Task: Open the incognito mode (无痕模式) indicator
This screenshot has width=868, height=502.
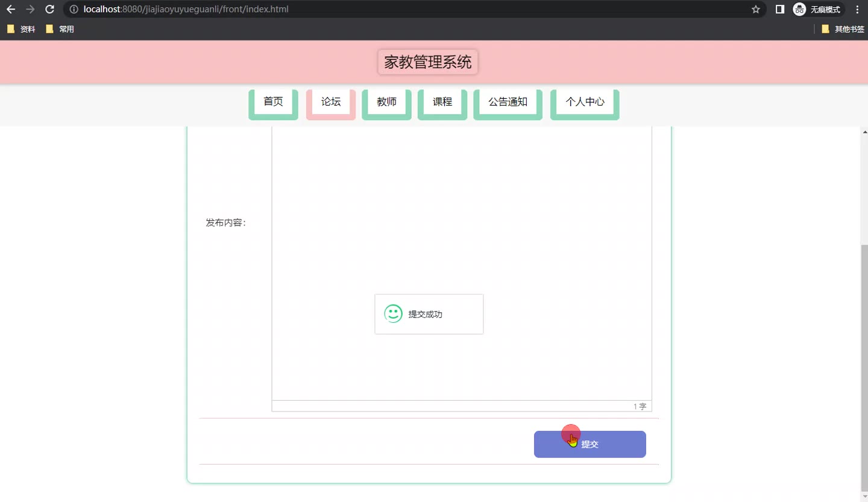Action: pyautogui.click(x=817, y=9)
